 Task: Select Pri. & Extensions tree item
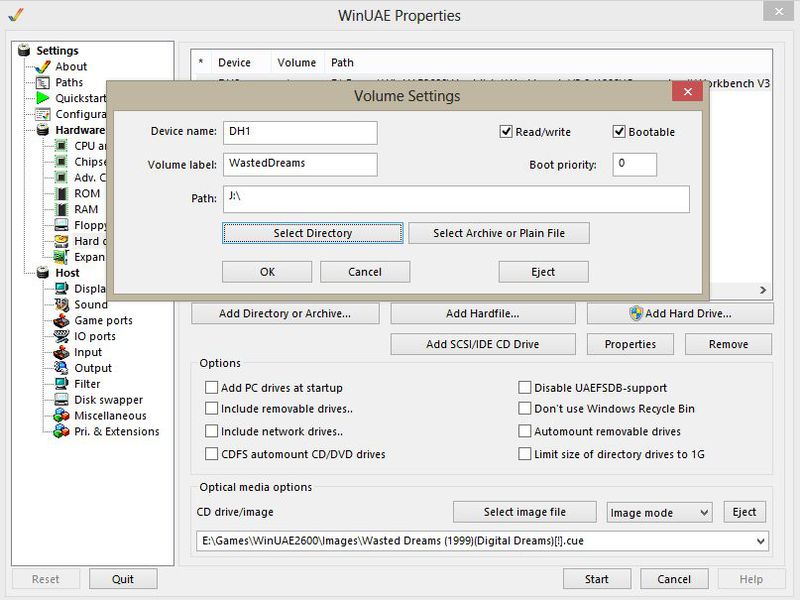116,431
